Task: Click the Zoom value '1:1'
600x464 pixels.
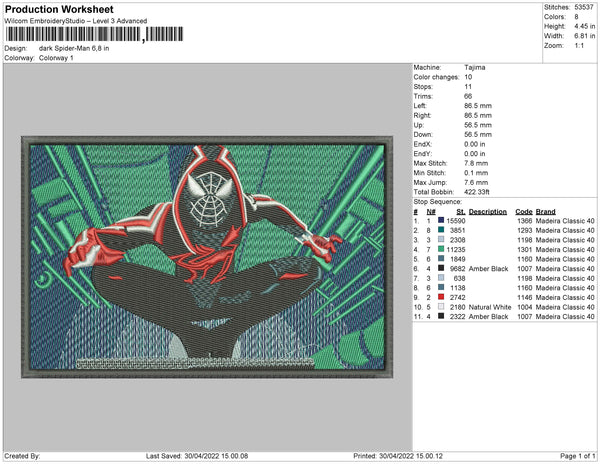Action: point(579,46)
